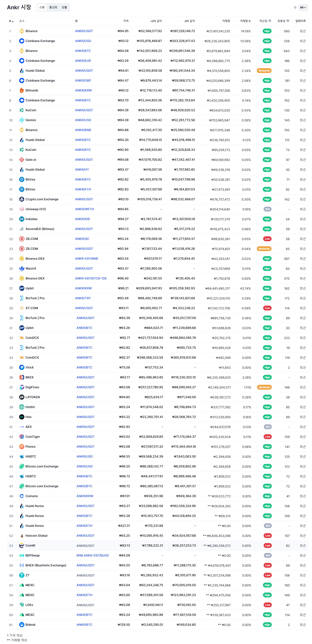Click the Pionex exchange logo
Viewport: 312px width, 644px height.
point(22,447)
